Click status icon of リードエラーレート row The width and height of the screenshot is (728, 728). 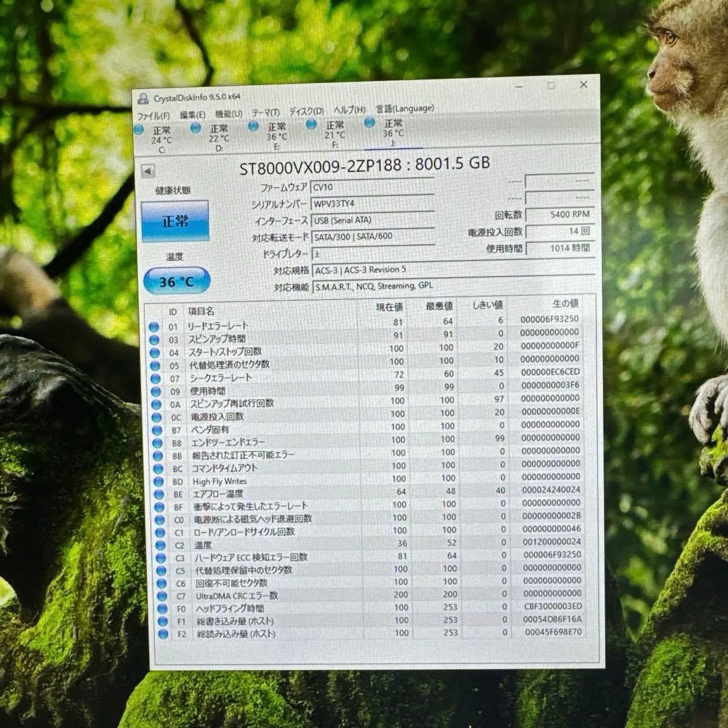click(x=154, y=327)
